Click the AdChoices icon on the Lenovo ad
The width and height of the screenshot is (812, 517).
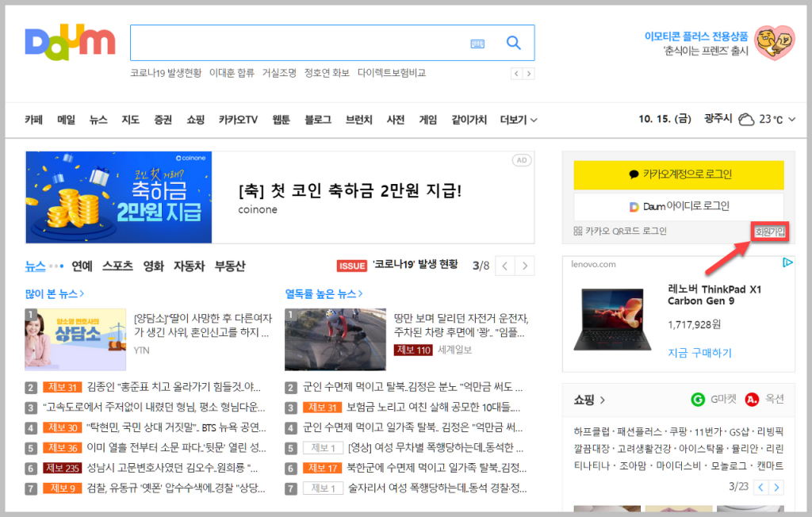click(787, 262)
